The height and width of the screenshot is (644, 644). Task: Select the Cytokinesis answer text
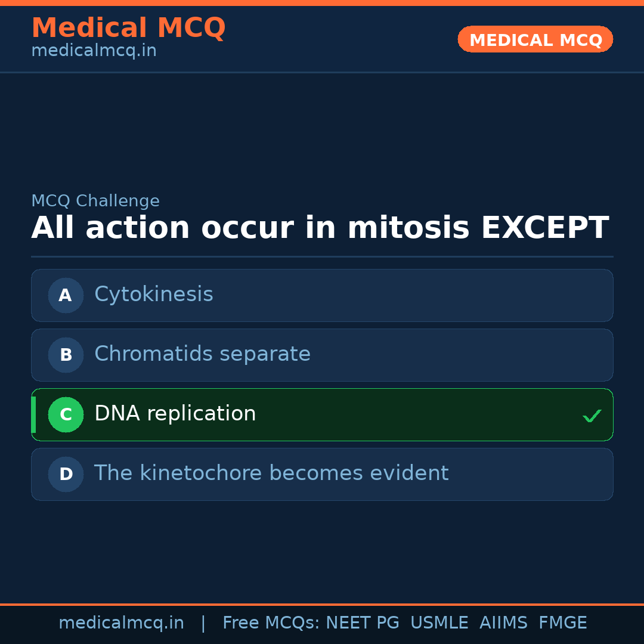(154, 295)
